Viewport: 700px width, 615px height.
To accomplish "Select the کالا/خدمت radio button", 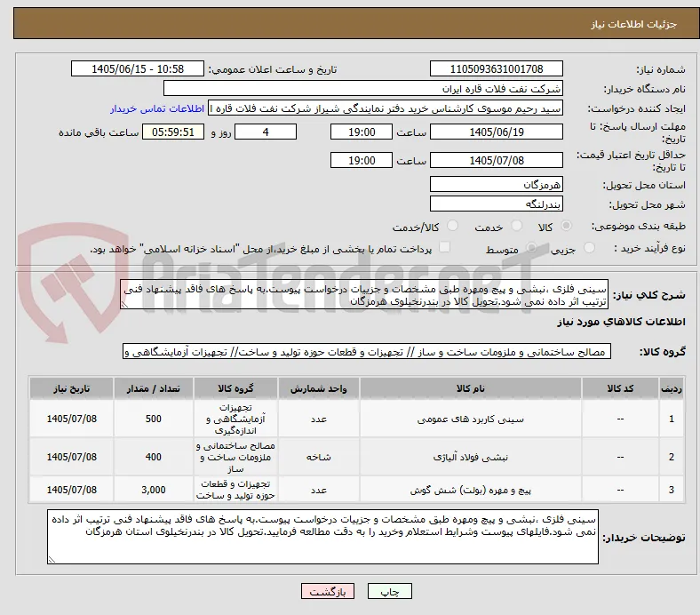I will coord(453,226).
